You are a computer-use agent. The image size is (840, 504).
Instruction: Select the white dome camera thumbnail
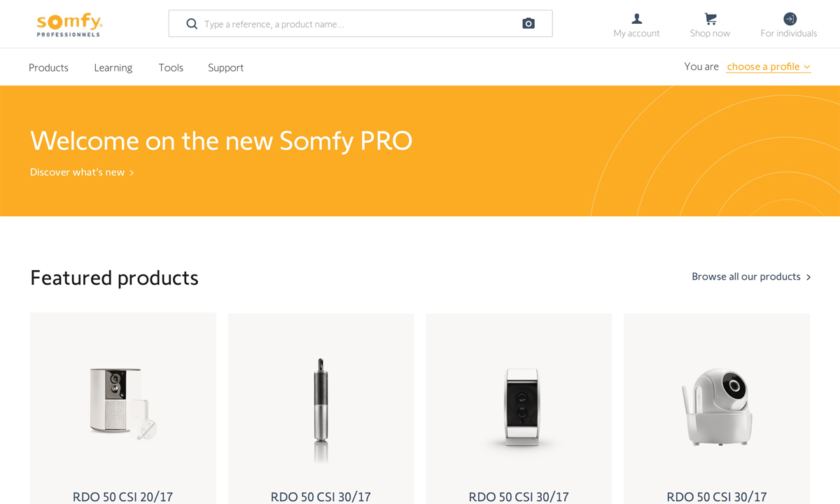pos(717,406)
